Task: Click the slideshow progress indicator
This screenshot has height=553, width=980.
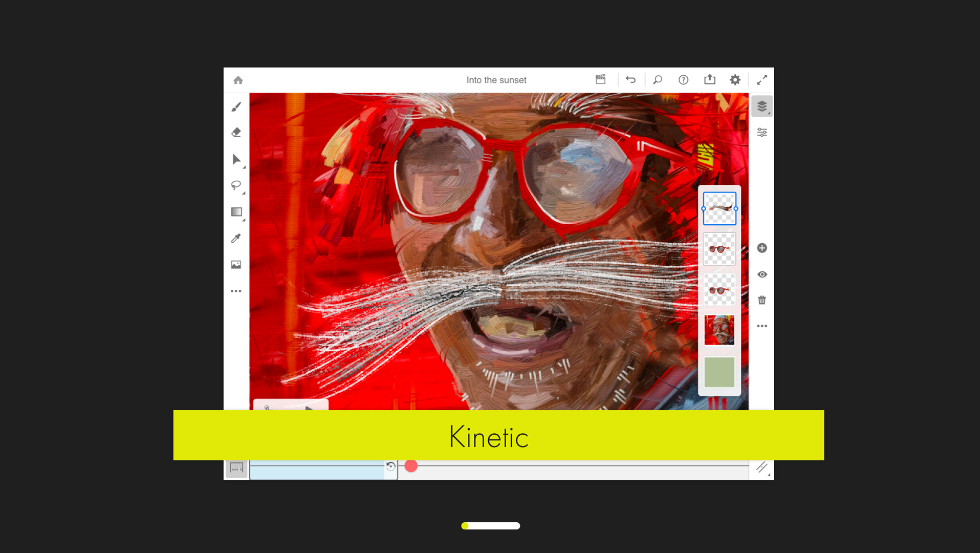Action: (490, 526)
